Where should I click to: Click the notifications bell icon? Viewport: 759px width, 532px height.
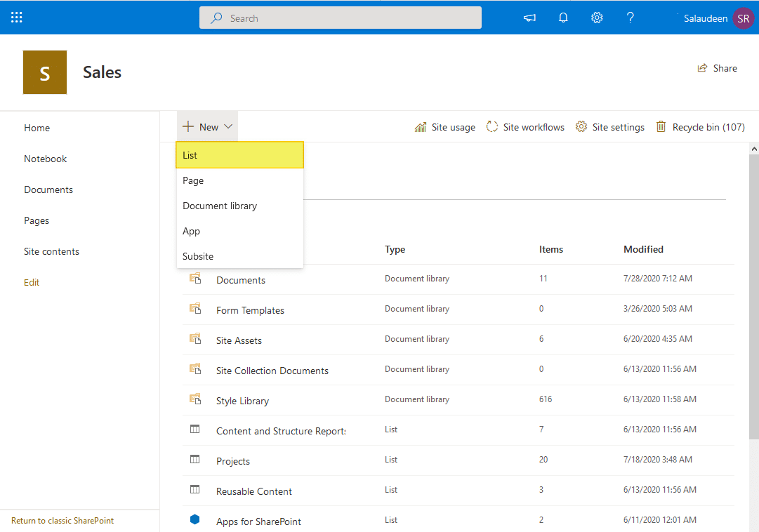(563, 17)
